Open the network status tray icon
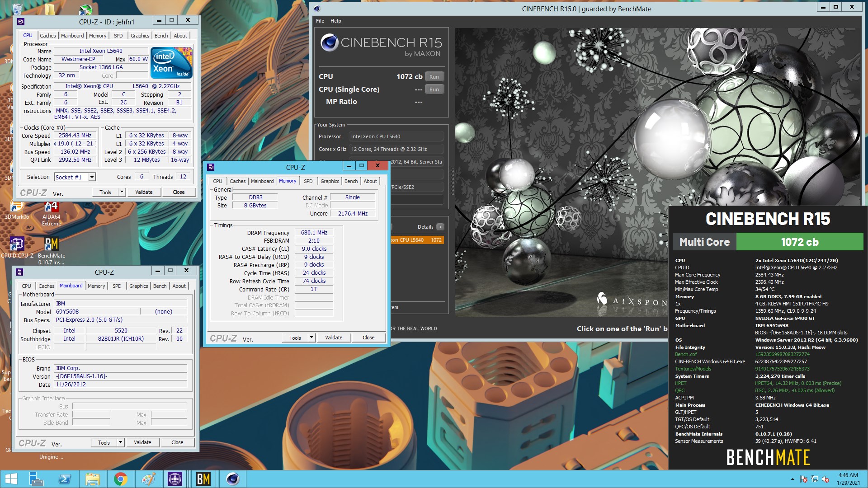The image size is (868, 488). coord(815,479)
